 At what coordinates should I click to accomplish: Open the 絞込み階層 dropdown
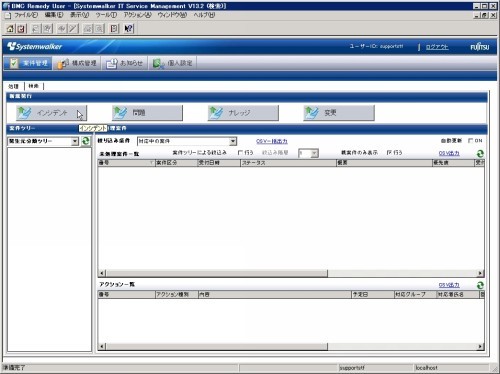click(314, 153)
